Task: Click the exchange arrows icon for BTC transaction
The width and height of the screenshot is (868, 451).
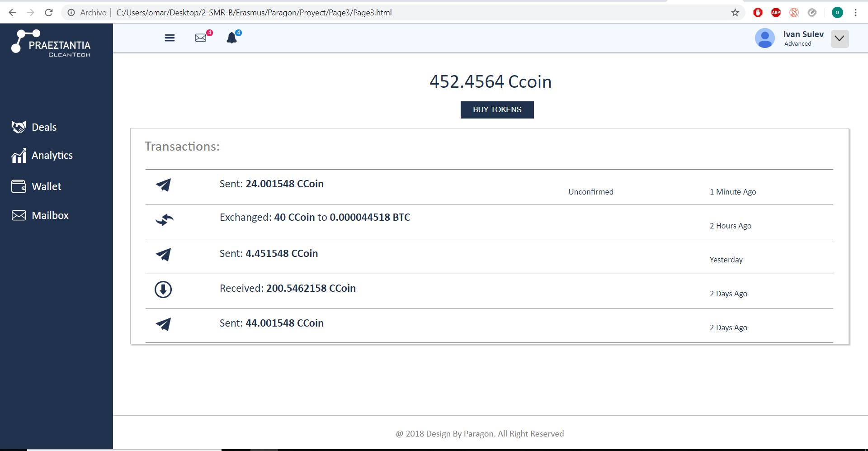Action: [x=164, y=219]
